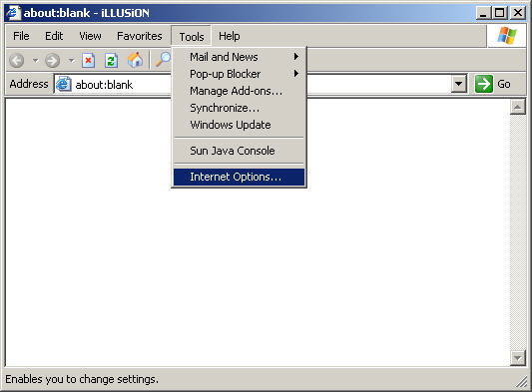Open the File menu
The height and width of the screenshot is (392, 532).
[x=21, y=36]
